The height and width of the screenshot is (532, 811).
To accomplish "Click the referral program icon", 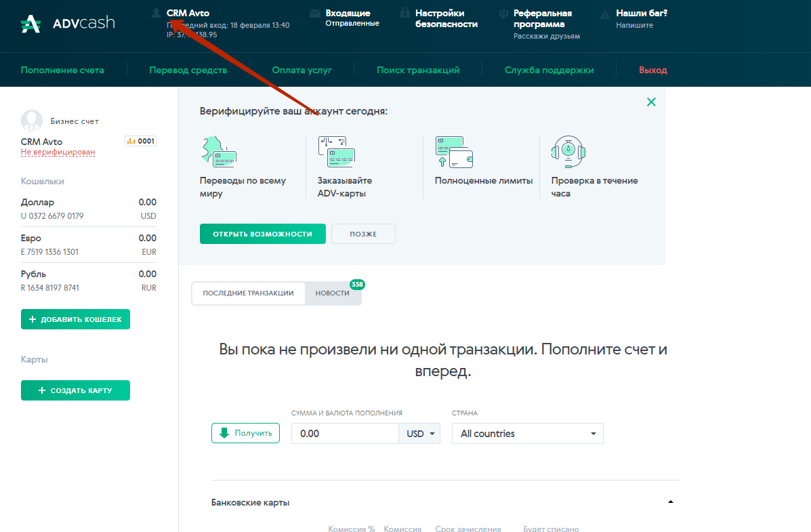I will click(x=503, y=14).
